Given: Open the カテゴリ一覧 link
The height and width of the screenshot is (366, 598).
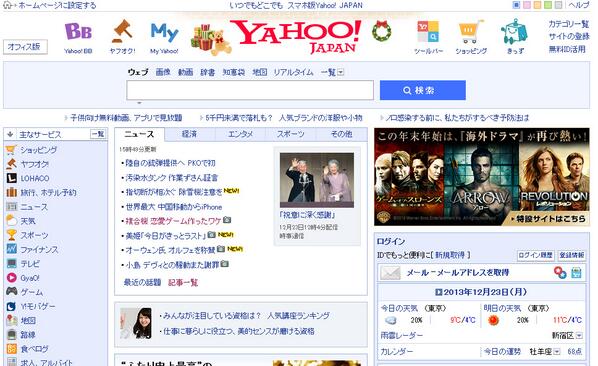Looking at the screenshot, I should click(x=569, y=24).
